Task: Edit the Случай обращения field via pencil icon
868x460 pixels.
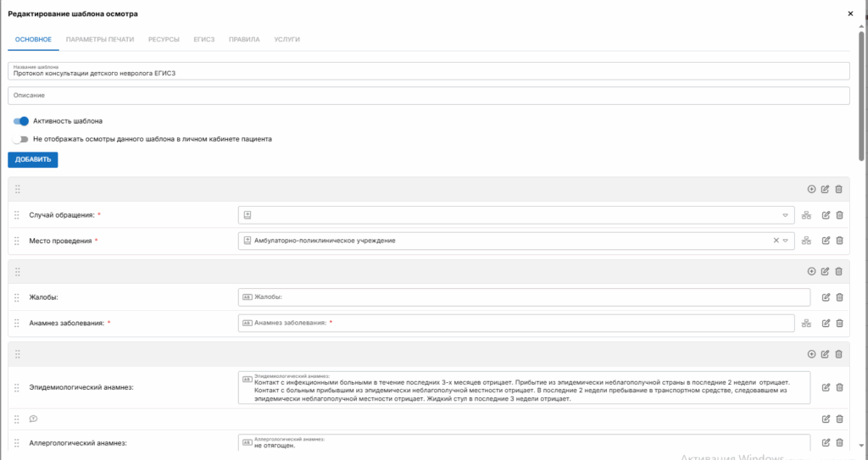Action: coord(825,215)
